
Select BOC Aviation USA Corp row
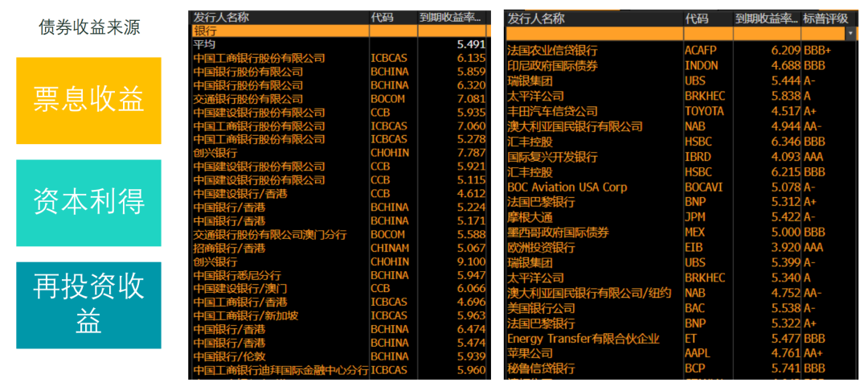point(680,187)
